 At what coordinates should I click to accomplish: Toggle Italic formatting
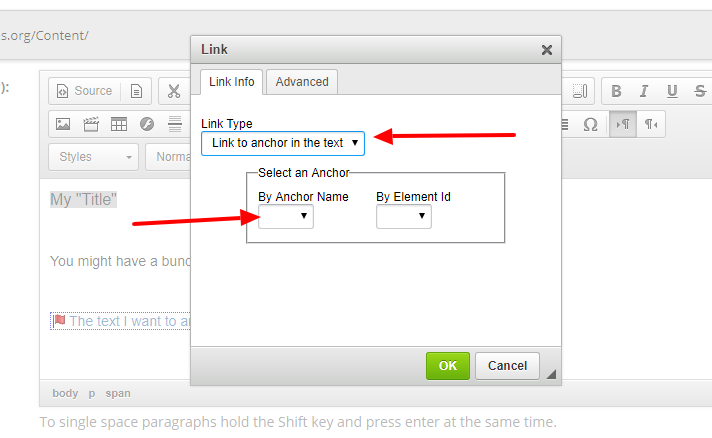[645, 91]
